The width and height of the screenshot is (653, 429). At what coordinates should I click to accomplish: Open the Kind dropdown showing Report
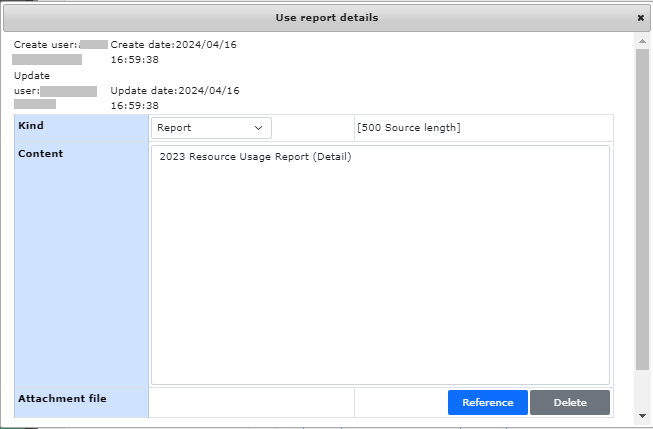pyautogui.click(x=211, y=128)
